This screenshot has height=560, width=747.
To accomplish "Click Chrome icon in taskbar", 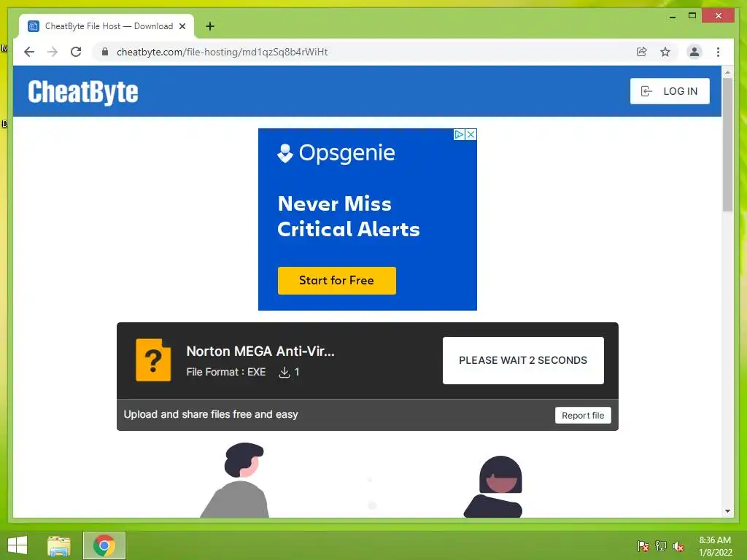I will 104,545.
